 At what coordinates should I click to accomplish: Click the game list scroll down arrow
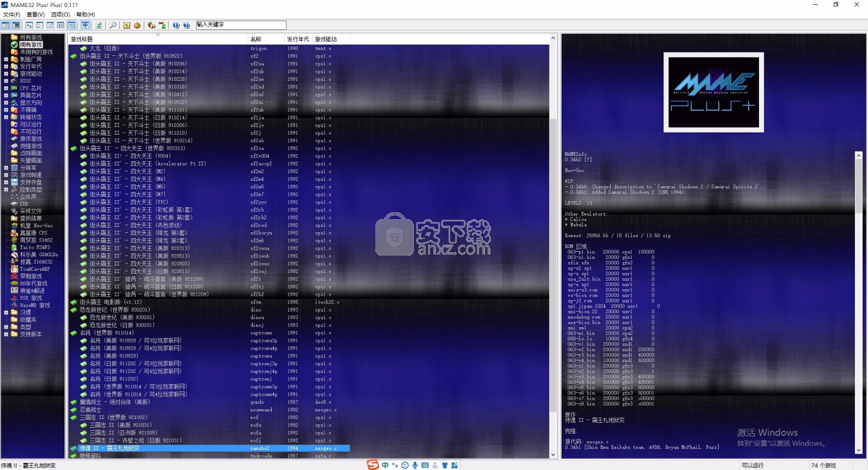point(553,455)
